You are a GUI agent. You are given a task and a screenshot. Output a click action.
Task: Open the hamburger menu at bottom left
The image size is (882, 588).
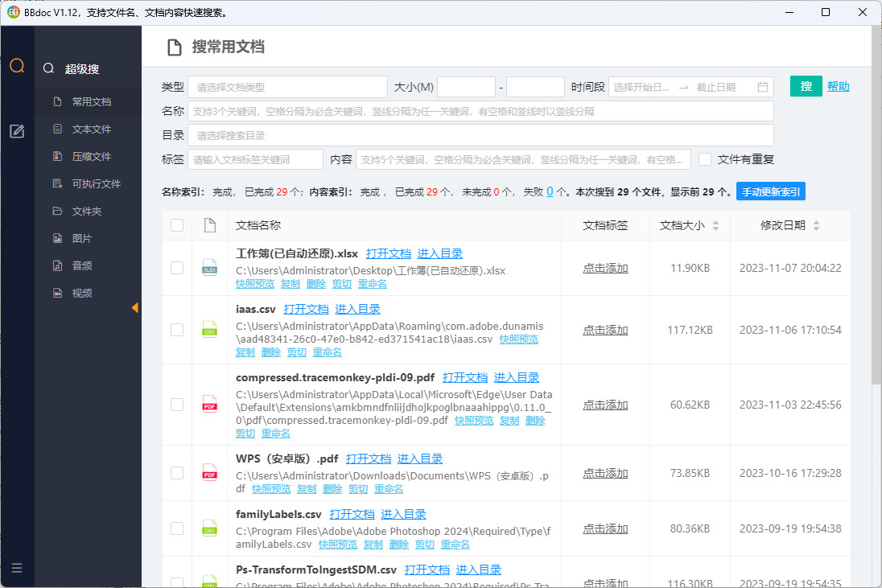point(17,568)
